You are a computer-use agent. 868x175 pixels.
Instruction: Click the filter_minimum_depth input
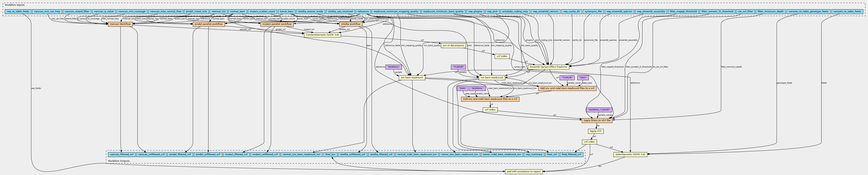tap(770, 11)
